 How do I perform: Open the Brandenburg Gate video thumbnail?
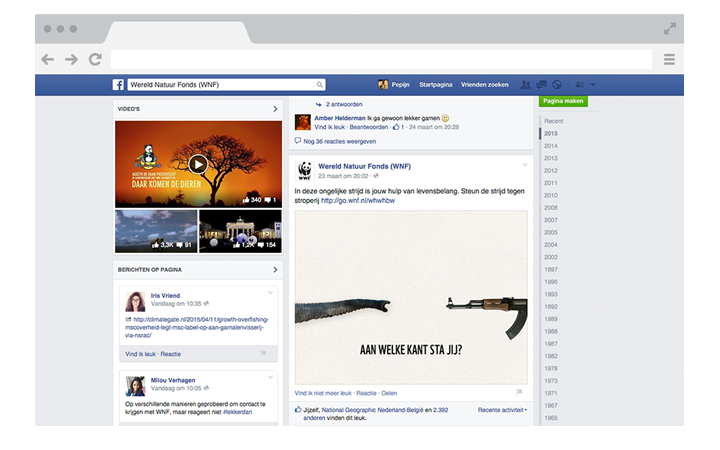tap(240, 231)
